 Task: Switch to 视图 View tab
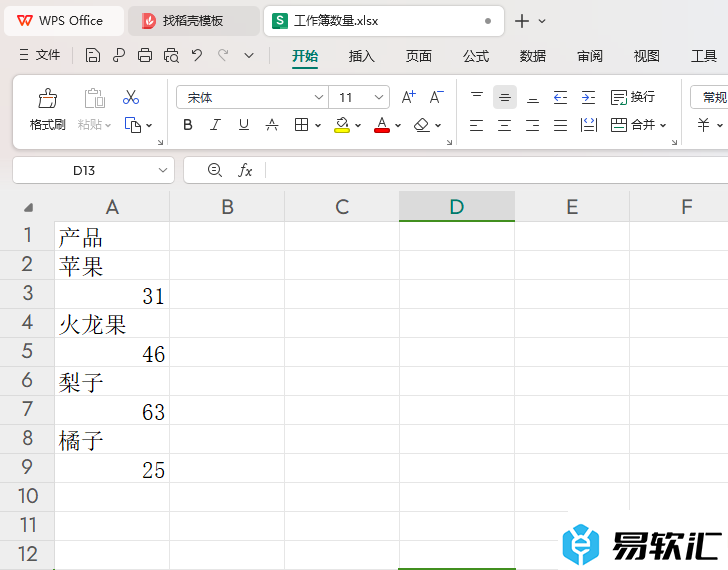[647, 56]
